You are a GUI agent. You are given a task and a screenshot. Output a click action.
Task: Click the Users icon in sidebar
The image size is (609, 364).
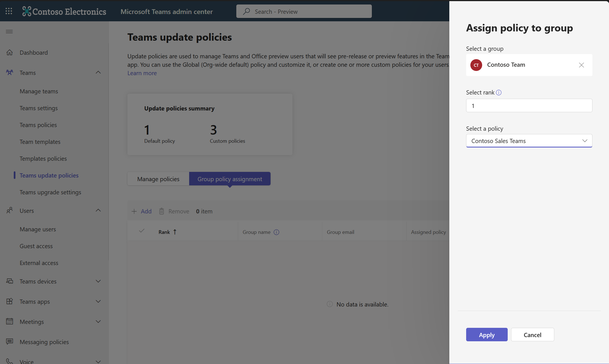tap(9, 210)
